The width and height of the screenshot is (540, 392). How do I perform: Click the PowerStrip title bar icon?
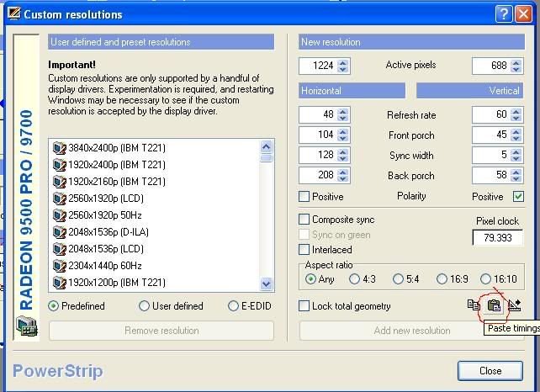pyautogui.click(x=13, y=13)
